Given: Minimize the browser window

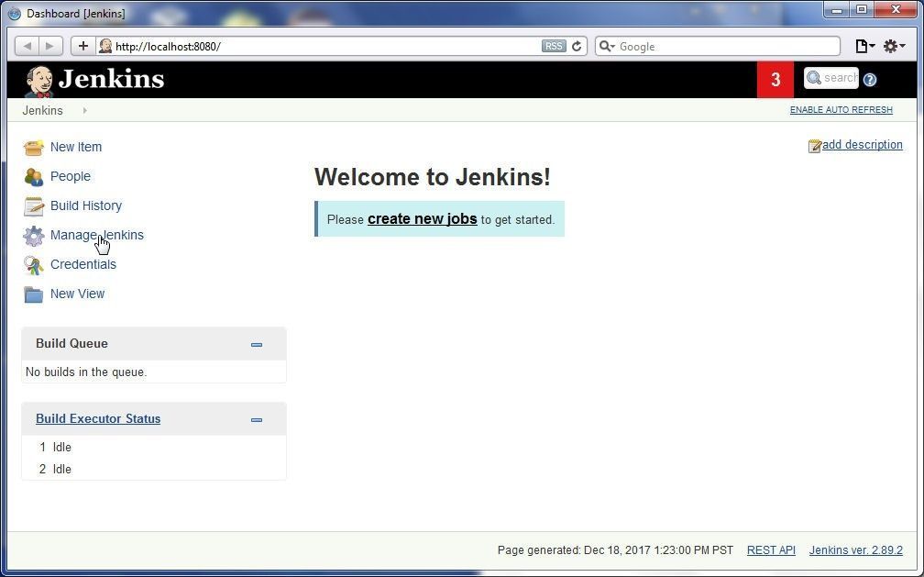Looking at the screenshot, I should click(x=837, y=10).
